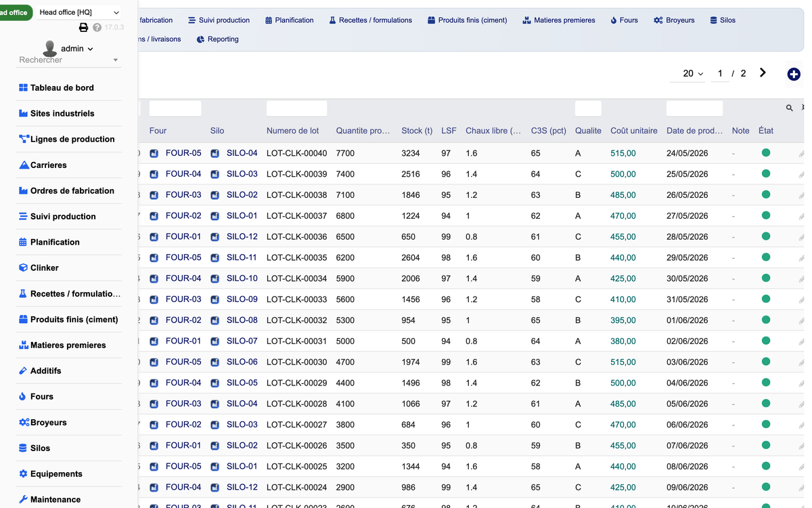
Task: Open the Fours top tab
Action: coord(624,20)
